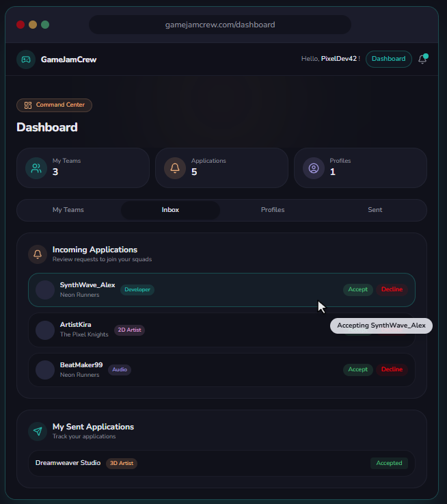Decline BeatMaker99's application

click(x=392, y=370)
